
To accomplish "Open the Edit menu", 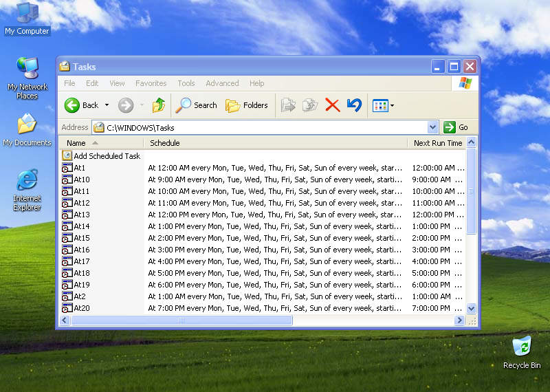I will pyautogui.click(x=92, y=83).
